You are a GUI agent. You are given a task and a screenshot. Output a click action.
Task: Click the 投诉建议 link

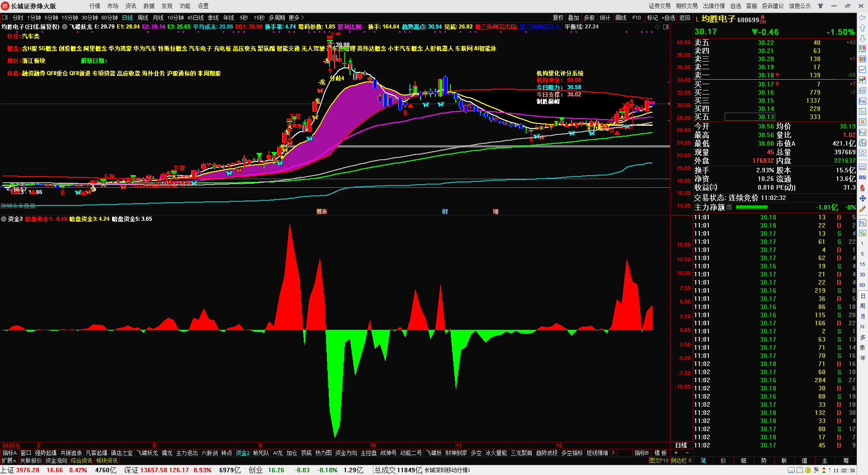tap(773, 6)
